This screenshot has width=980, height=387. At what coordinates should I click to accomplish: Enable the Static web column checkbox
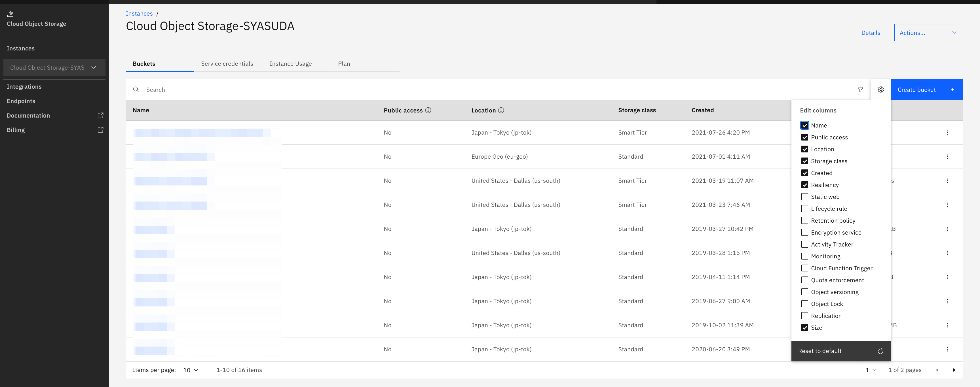pyautogui.click(x=805, y=197)
